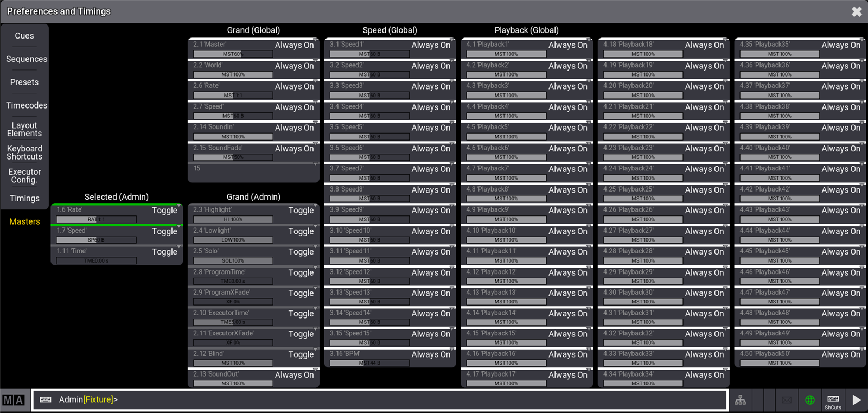
Task: Open the Keyboard Shortcuts tab
Action: pyautogui.click(x=24, y=153)
